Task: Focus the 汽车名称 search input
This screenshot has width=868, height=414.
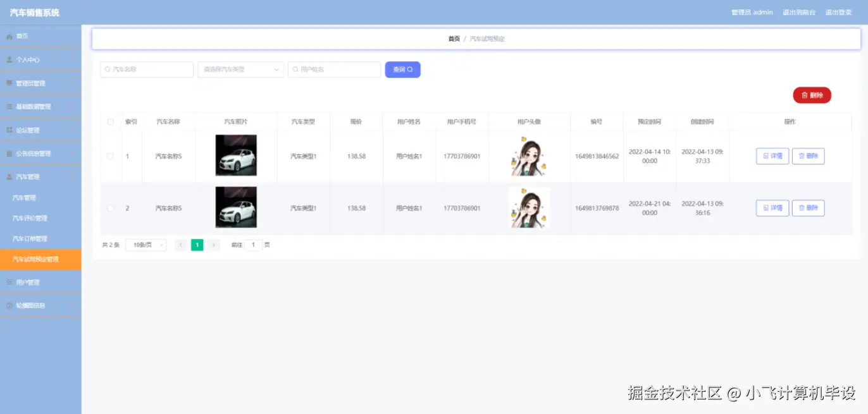Action: pyautogui.click(x=147, y=70)
